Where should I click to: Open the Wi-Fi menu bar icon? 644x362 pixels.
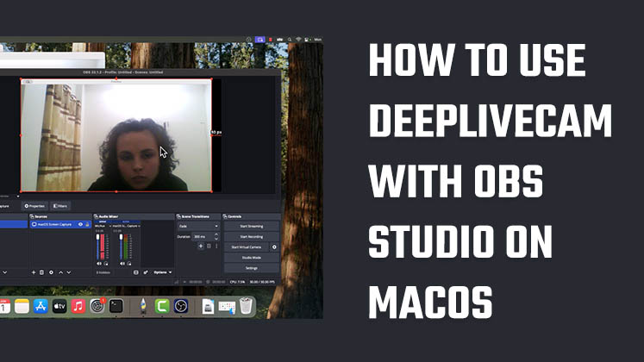[298, 40]
